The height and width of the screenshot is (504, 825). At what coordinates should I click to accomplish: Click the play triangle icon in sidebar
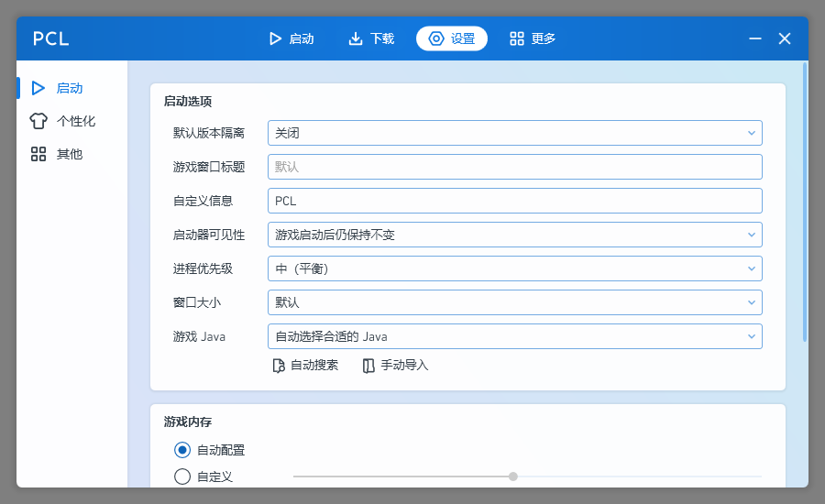38,88
